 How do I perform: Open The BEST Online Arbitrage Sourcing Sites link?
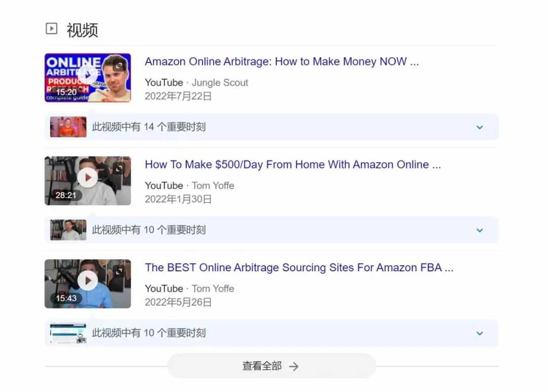coord(299,268)
